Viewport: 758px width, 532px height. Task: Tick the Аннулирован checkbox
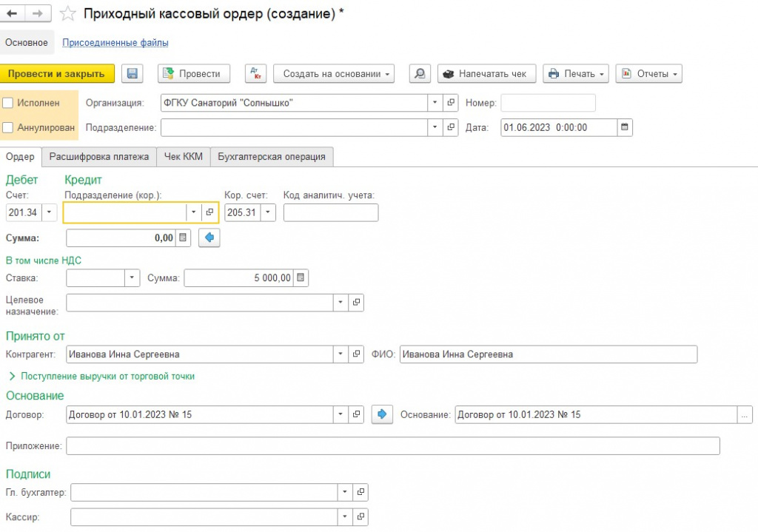click(7, 127)
